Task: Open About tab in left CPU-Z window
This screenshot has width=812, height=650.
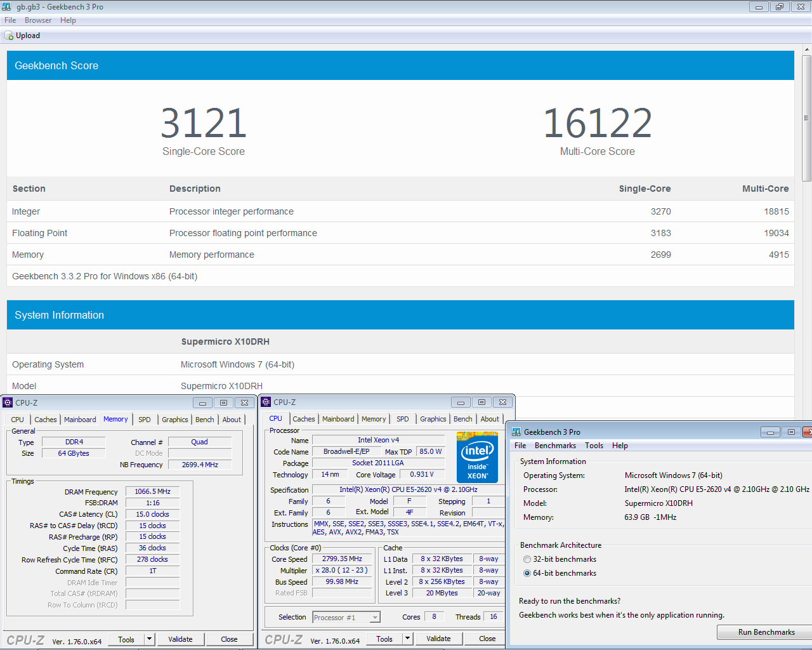Action: click(x=232, y=420)
